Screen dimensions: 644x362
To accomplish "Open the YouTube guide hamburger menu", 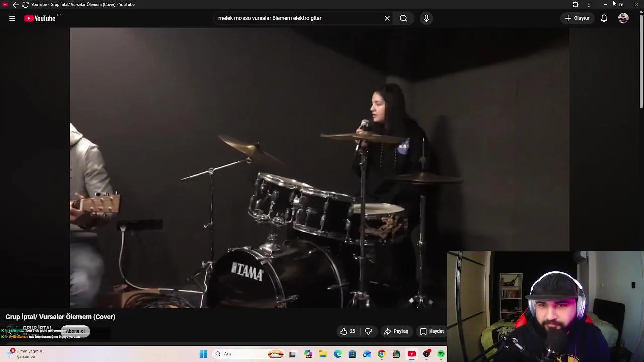I will click(x=12, y=18).
